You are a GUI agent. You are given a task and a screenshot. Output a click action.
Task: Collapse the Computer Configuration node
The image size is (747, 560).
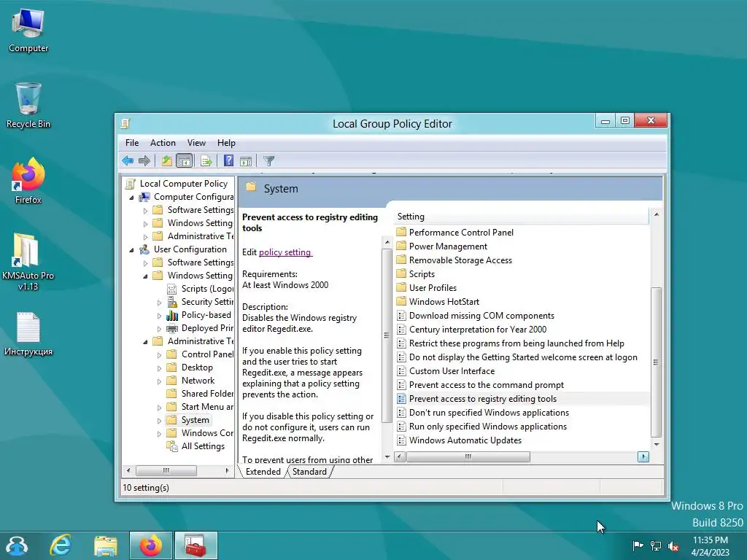132,197
